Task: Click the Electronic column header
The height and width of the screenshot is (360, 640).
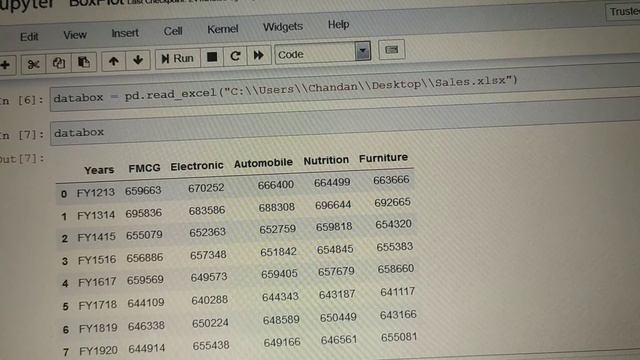Action: (x=197, y=166)
